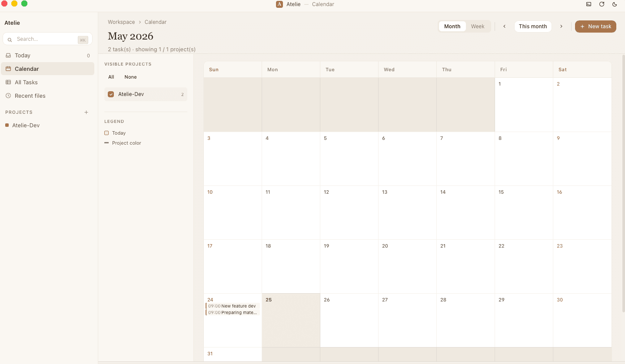
Task: Open the 'New feature dev' task on May 24
Action: click(x=233, y=306)
